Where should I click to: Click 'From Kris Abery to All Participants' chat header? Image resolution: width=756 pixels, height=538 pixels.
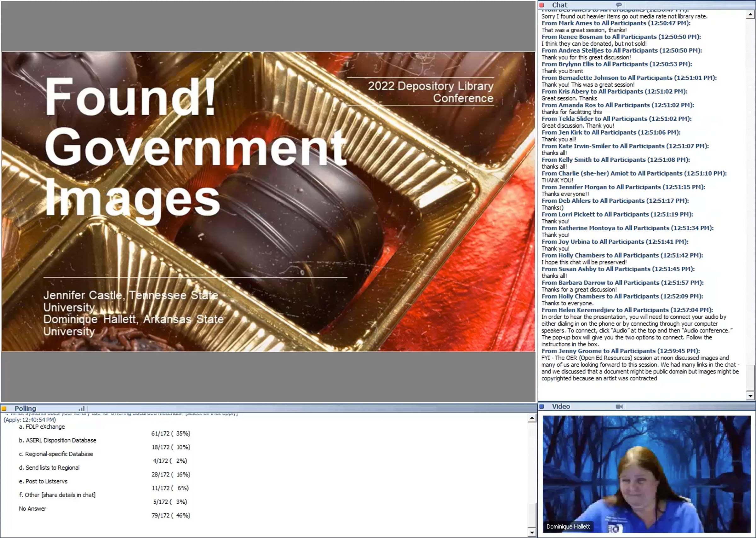[614, 91]
